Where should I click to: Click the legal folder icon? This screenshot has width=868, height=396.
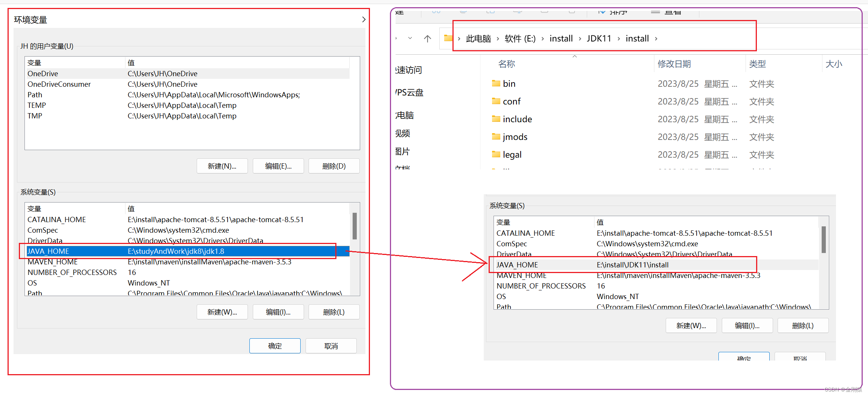point(496,154)
